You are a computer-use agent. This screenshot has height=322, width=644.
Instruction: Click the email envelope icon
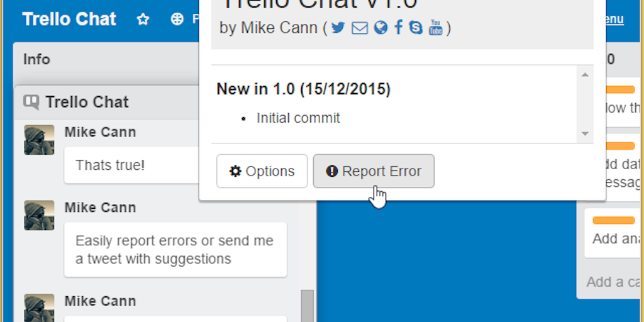click(360, 28)
